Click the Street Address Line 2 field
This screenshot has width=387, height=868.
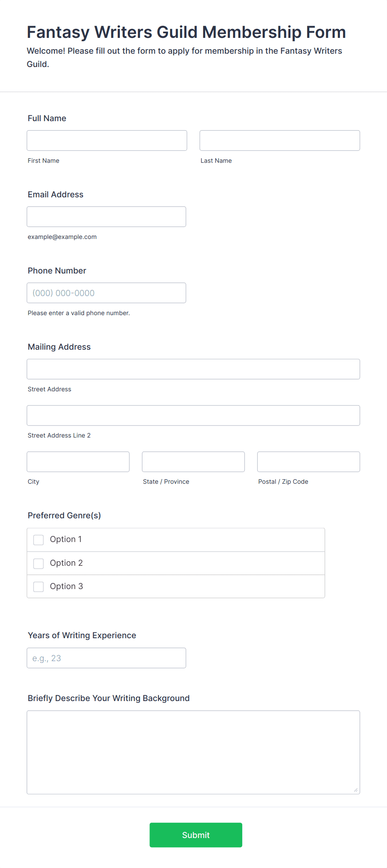193,415
